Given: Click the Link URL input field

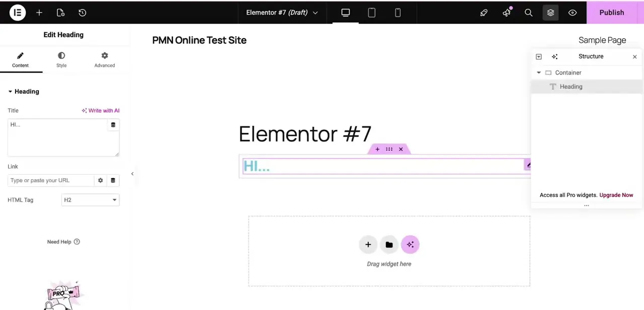Looking at the screenshot, I should pyautogui.click(x=51, y=180).
